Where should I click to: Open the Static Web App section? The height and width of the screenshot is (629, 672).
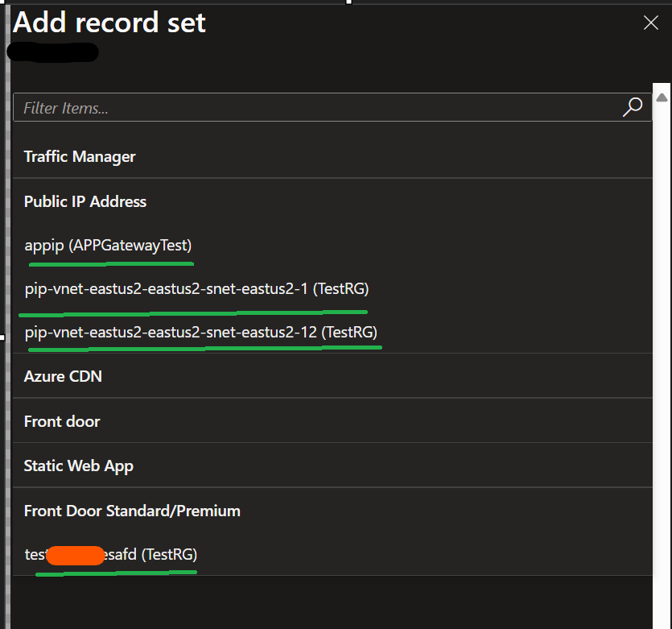click(78, 466)
